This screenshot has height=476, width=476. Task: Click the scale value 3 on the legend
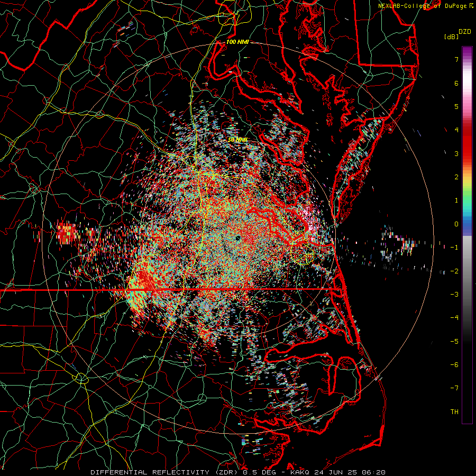[456, 153]
